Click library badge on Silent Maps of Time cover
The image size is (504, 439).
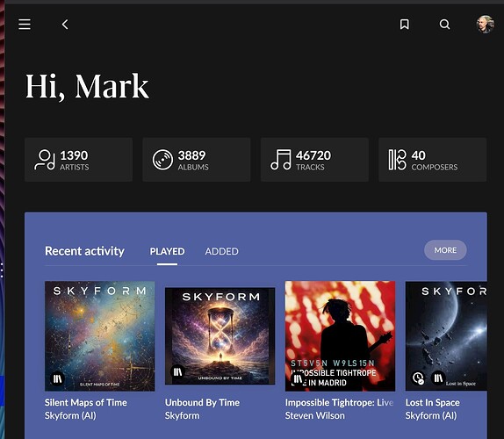[x=58, y=378]
